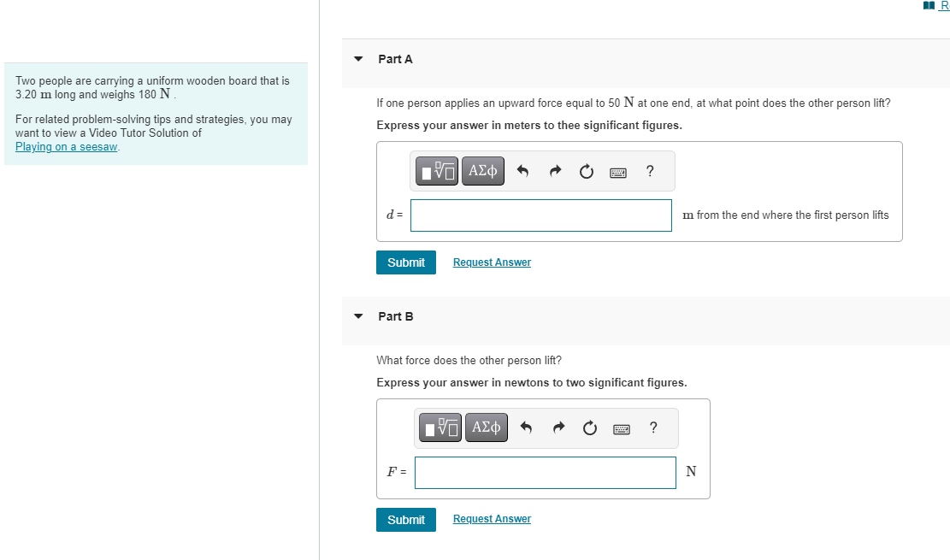Screen dimensions: 950x560
Task: Open the equation template palette in Part B
Action: point(440,427)
